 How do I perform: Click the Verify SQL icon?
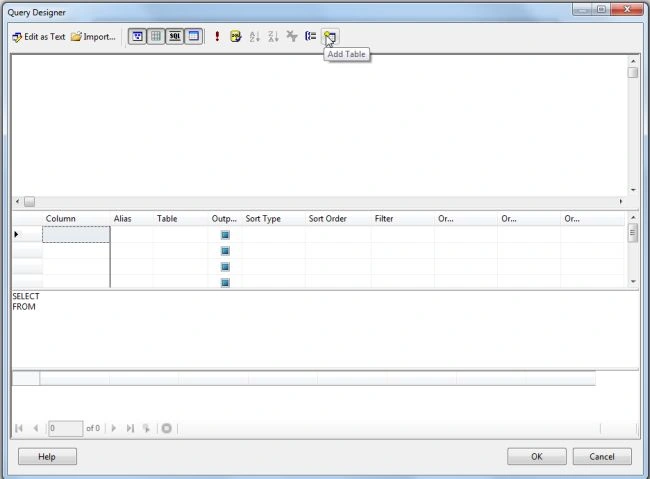tap(235, 36)
